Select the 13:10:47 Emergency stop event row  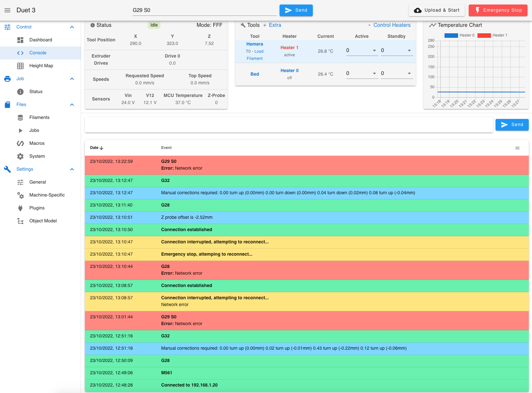coord(307,254)
